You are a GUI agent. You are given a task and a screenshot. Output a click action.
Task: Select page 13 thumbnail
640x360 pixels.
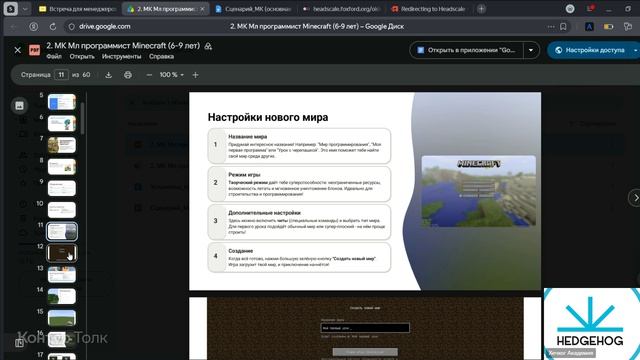62,275
